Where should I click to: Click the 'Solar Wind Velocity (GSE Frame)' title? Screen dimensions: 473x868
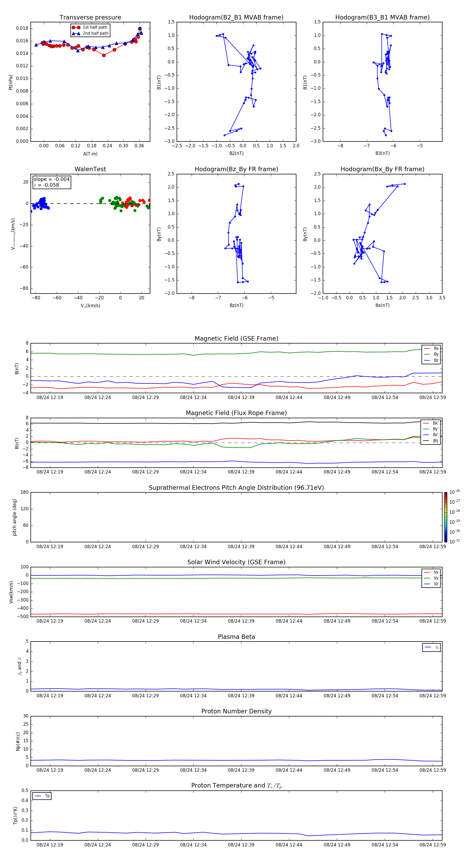point(236,562)
